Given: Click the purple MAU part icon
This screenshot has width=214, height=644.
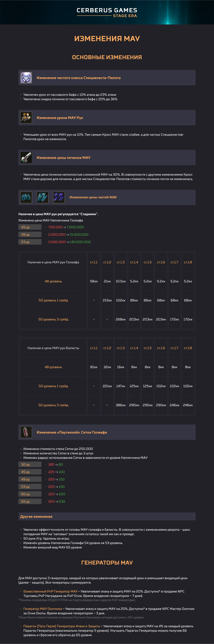Looking at the screenshot, I should click(59, 197).
